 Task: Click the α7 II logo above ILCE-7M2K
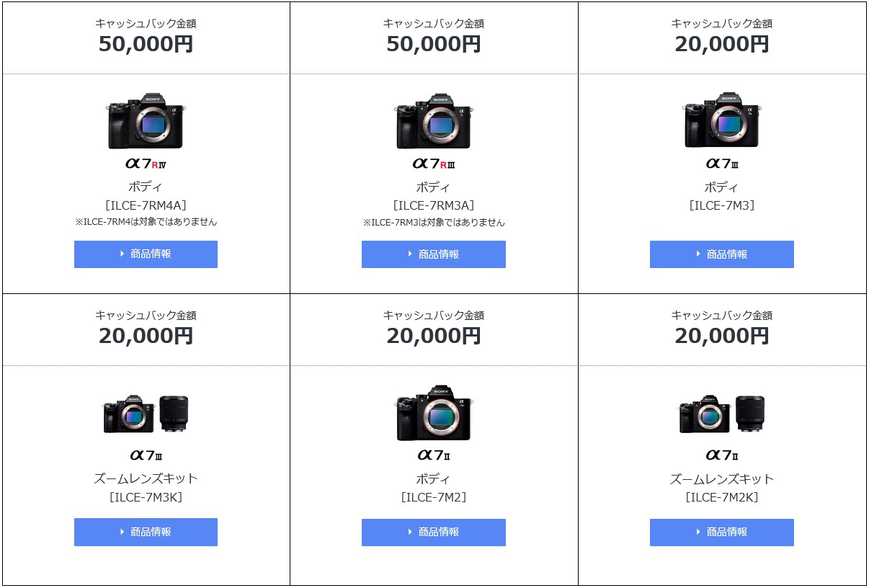click(722, 455)
